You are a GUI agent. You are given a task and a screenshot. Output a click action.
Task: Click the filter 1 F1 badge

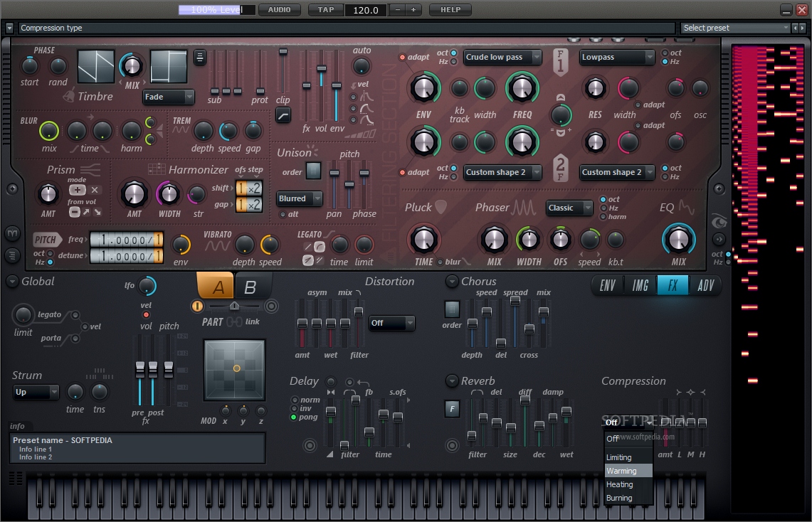click(560, 61)
